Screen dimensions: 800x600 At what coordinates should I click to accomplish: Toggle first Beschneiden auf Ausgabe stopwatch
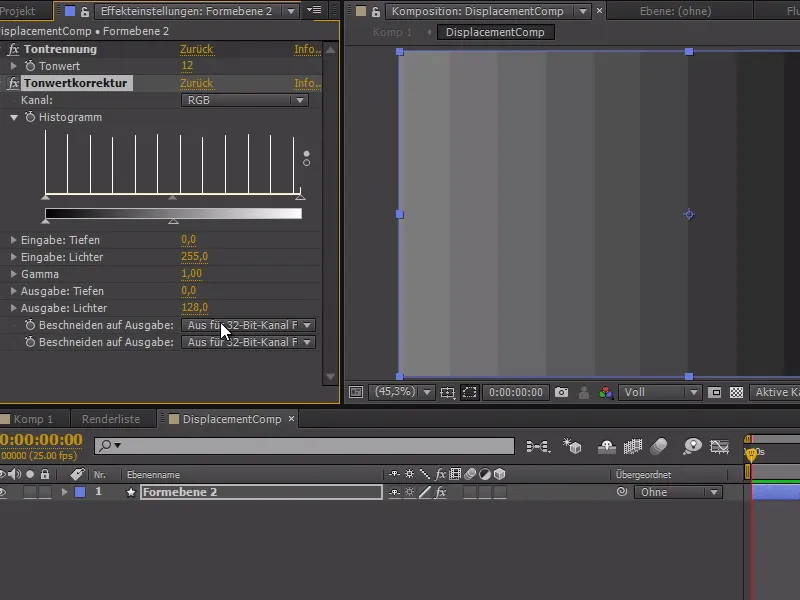31,325
